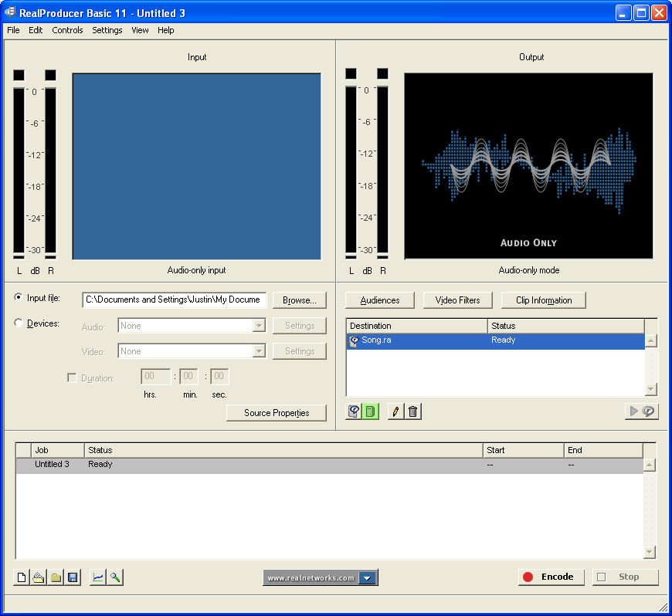The image size is (672, 616).
Task: Click the input left channel level meter
Action: click(19, 171)
